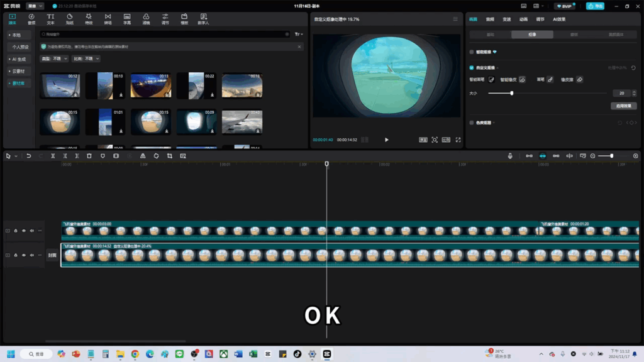Add a marker with the shield icon
Viewport: 644px width, 362px height.
tap(103, 156)
